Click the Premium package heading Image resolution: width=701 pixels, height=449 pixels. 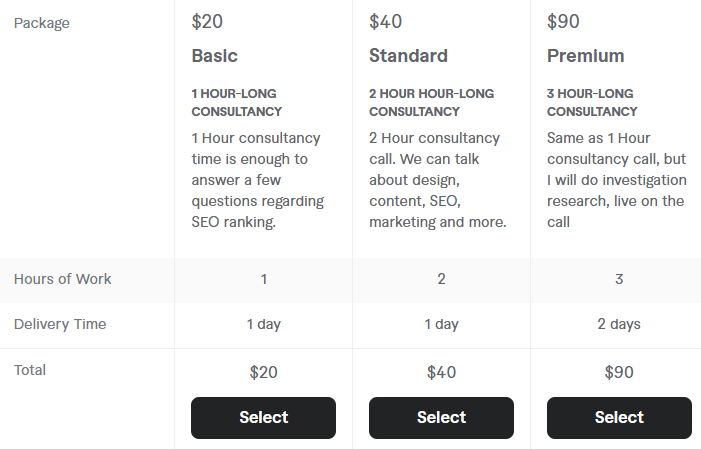(x=586, y=56)
